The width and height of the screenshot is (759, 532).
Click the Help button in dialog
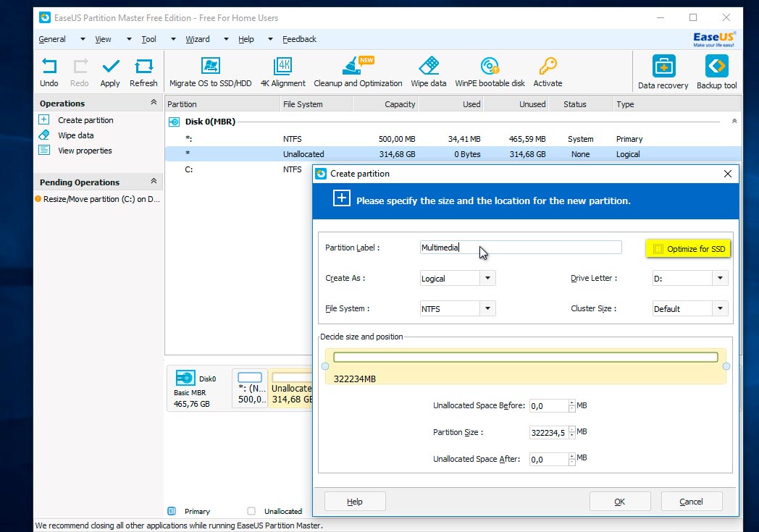355,502
